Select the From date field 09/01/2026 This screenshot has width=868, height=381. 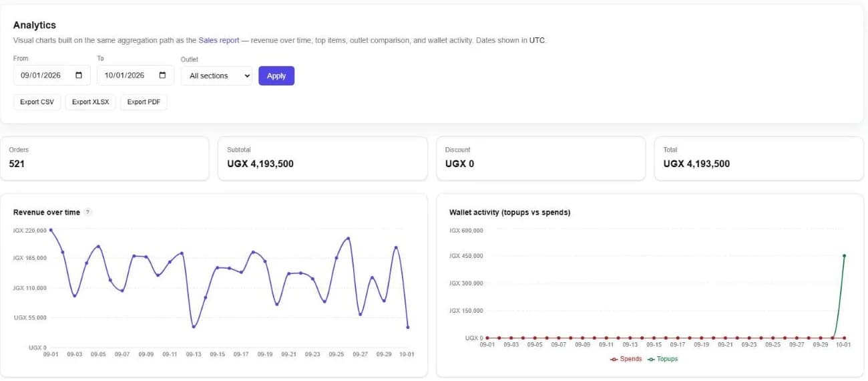coord(52,76)
